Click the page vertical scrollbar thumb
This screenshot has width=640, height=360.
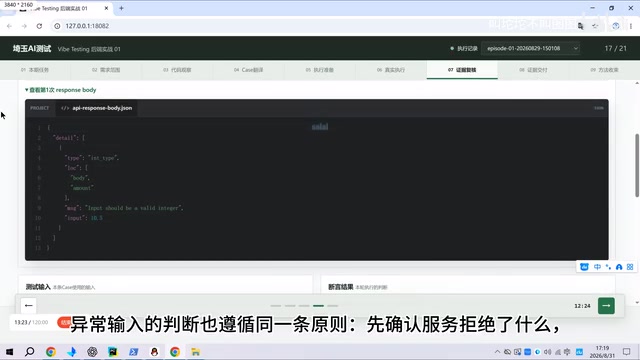point(637,165)
